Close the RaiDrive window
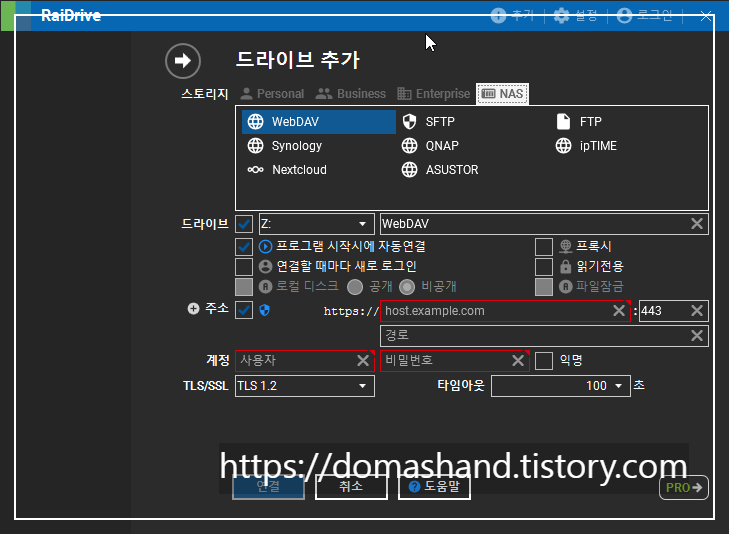Screen dimensions: 729x534 (706, 16)
